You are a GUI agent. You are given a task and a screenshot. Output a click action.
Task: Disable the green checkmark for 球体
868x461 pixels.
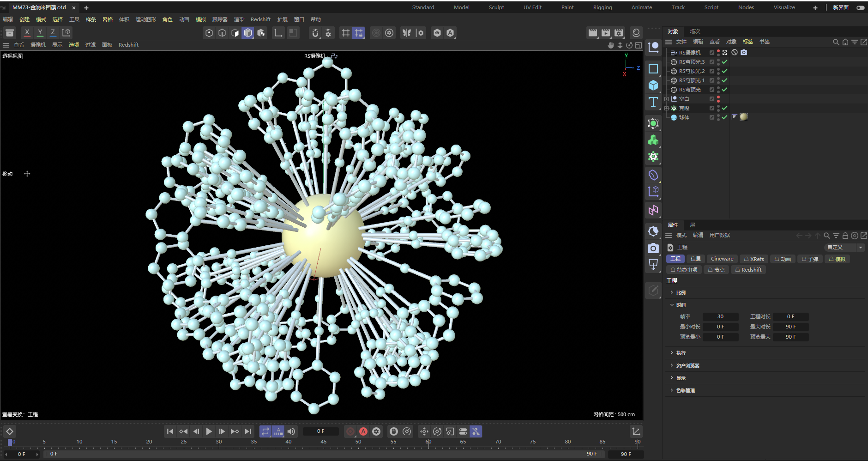(x=725, y=117)
